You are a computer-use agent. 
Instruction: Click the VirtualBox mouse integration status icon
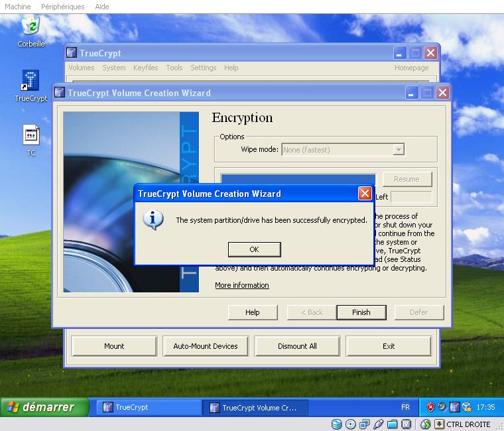coord(425,424)
